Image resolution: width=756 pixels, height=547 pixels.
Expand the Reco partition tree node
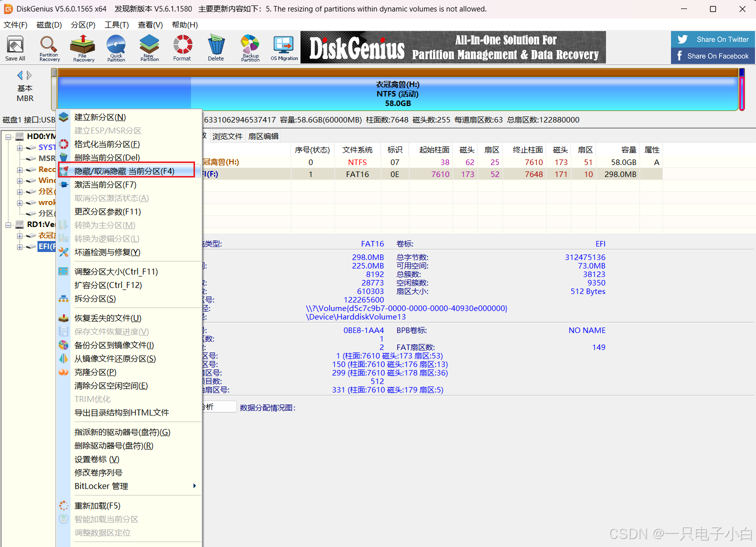(19, 169)
